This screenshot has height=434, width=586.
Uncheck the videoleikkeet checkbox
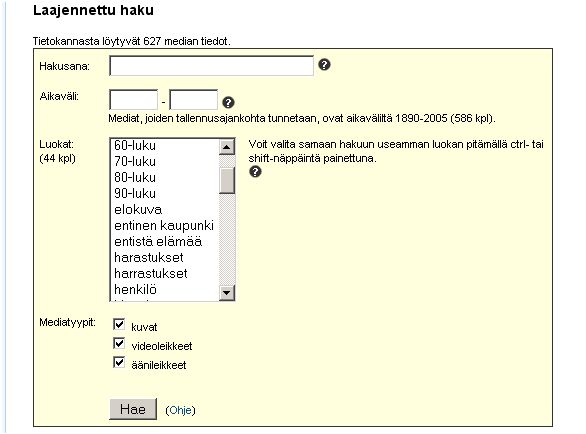click(x=119, y=343)
